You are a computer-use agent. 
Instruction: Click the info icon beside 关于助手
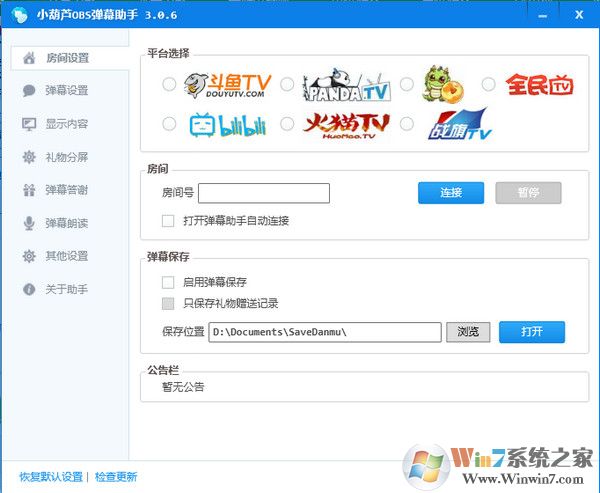29,289
